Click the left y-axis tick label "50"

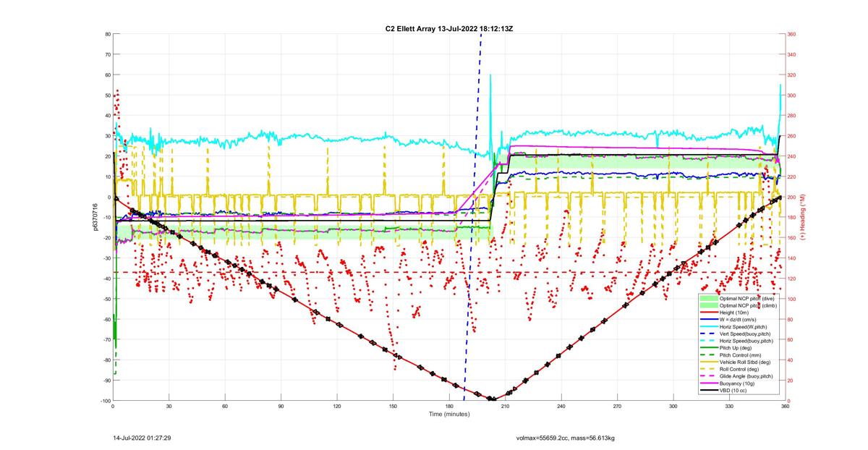coord(107,95)
